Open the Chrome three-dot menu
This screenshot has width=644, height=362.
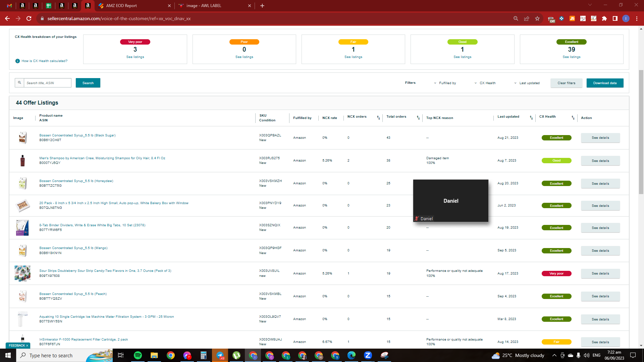tap(637, 18)
